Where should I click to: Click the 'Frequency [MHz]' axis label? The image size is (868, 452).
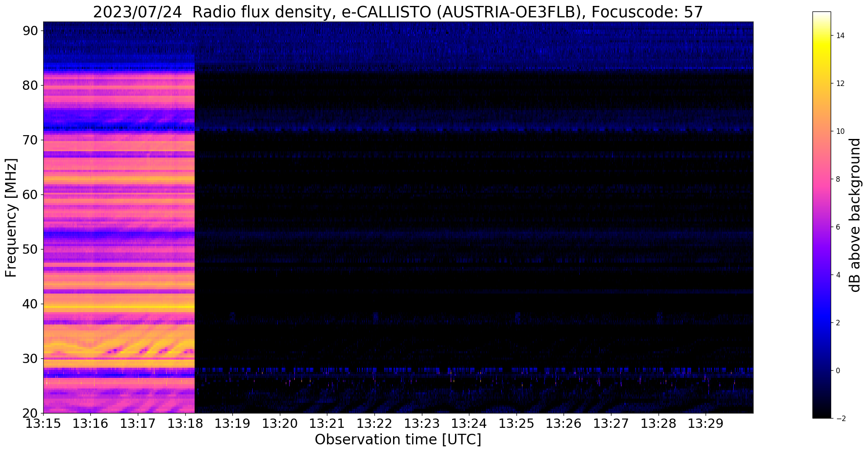[x=11, y=218]
